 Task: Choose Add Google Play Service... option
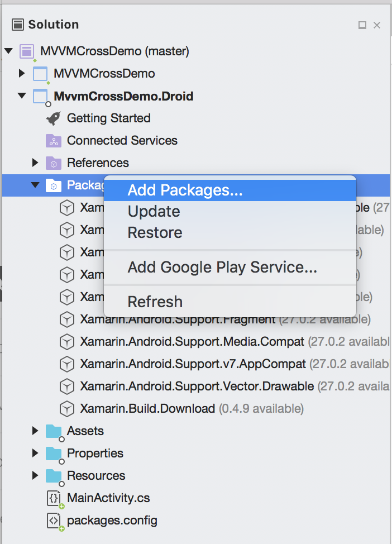(x=222, y=268)
